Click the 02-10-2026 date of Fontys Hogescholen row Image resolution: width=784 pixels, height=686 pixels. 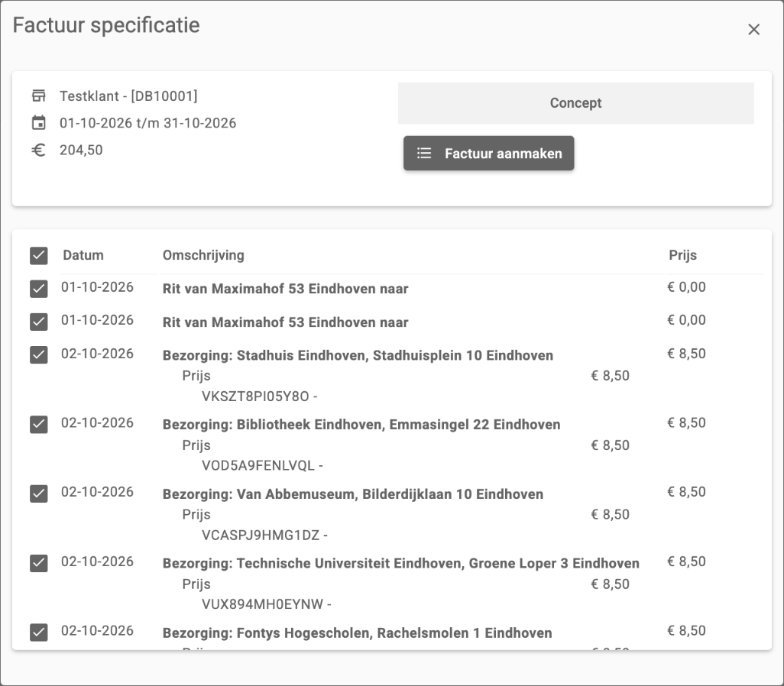pos(97,631)
